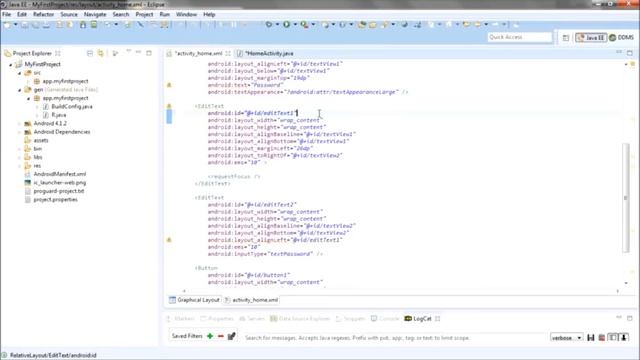Open the Run menu
This screenshot has height=360, width=640.
(x=164, y=14)
